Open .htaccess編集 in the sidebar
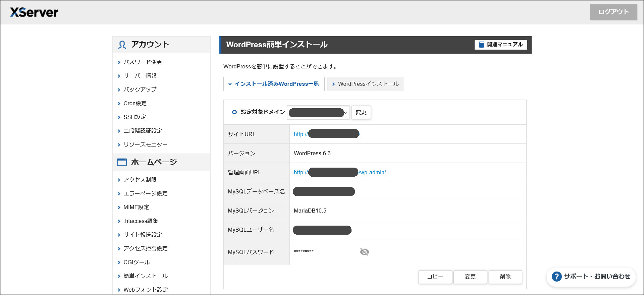 (141, 221)
